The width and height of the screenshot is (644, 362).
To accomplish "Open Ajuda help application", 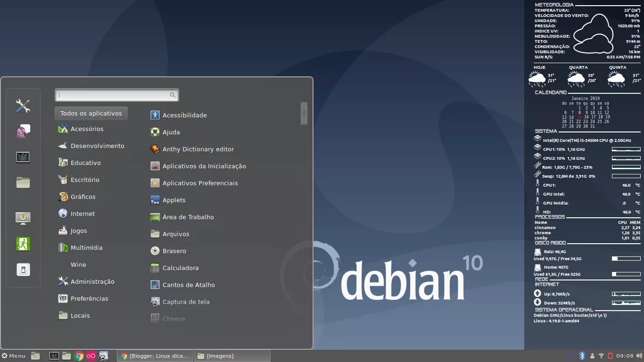I will [x=165, y=132].
